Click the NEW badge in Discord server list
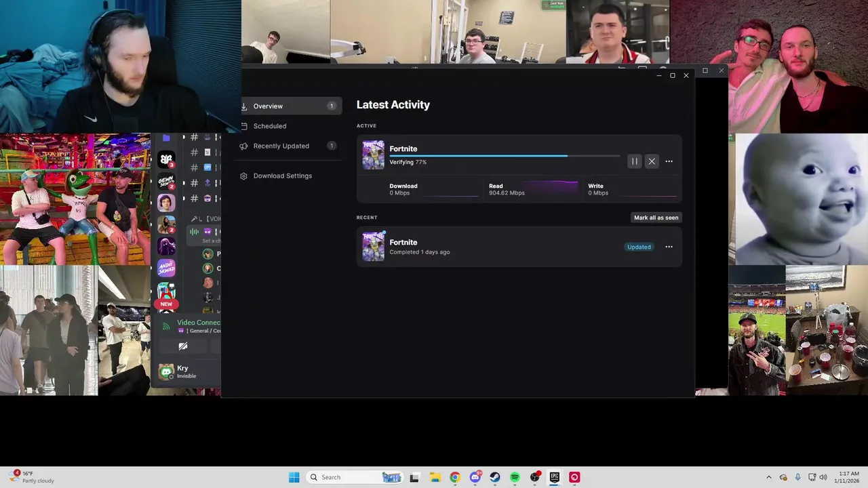The height and width of the screenshot is (488, 868). 166,304
